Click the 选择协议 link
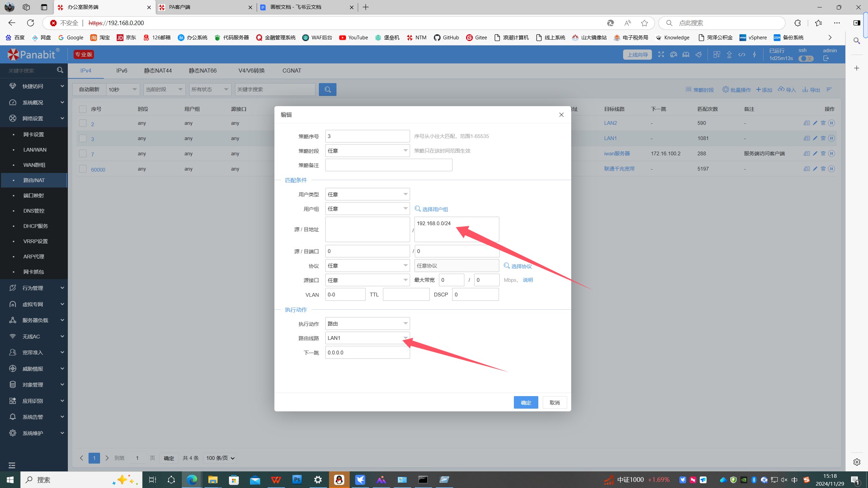The width and height of the screenshot is (868, 488). point(518,266)
